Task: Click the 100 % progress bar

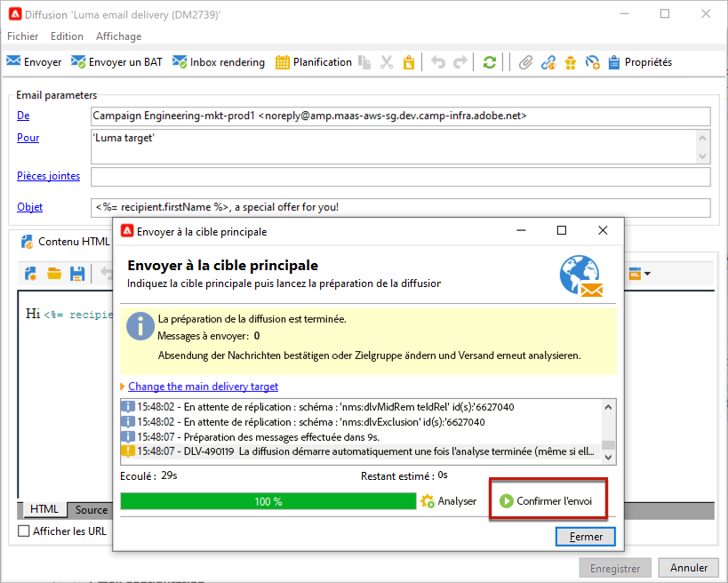Action: [x=268, y=501]
